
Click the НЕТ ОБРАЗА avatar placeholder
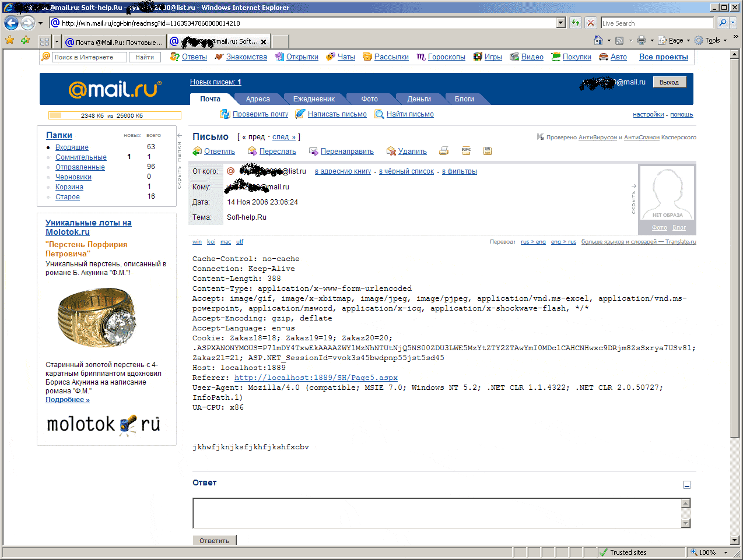(668, 193)
